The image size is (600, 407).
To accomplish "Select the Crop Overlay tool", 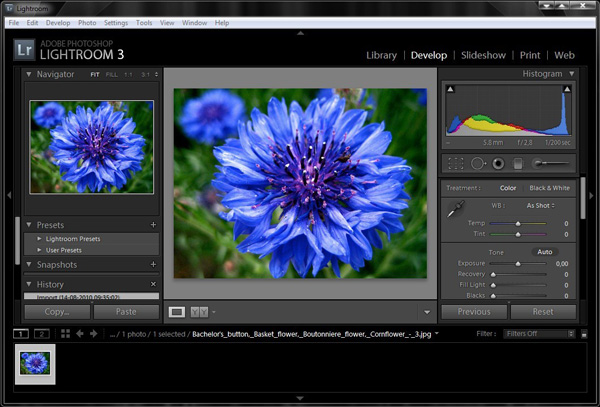I will point(455,164).
